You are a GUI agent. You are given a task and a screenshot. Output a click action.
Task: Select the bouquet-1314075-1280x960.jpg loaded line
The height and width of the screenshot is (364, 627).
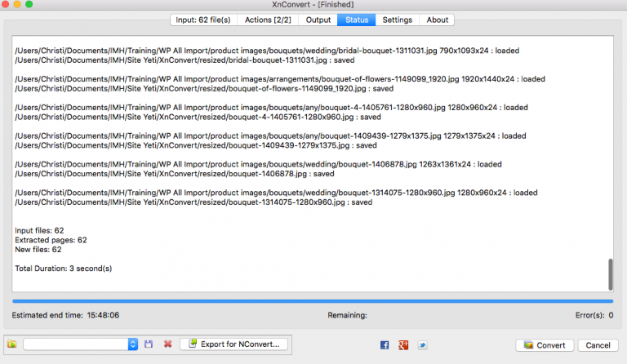click(x=276, y=193)
